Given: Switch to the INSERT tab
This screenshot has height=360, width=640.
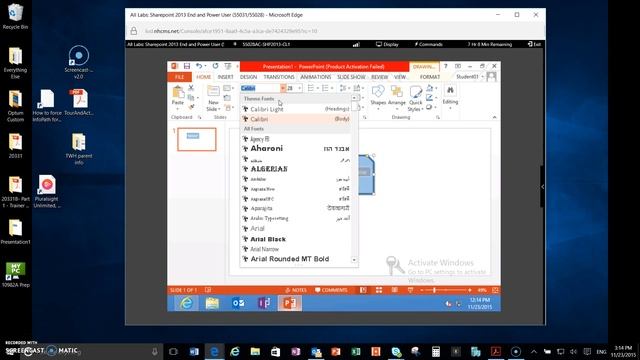Looking at the screenshot, I should (x=225, y=77).
